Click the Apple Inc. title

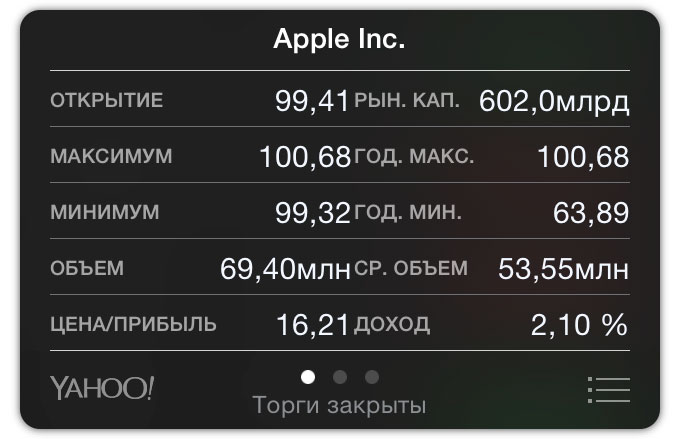tap(339, 42)
